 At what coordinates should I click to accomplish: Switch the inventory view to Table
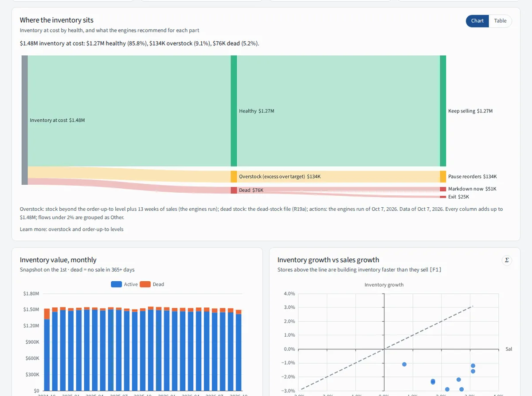coord(500,21)
